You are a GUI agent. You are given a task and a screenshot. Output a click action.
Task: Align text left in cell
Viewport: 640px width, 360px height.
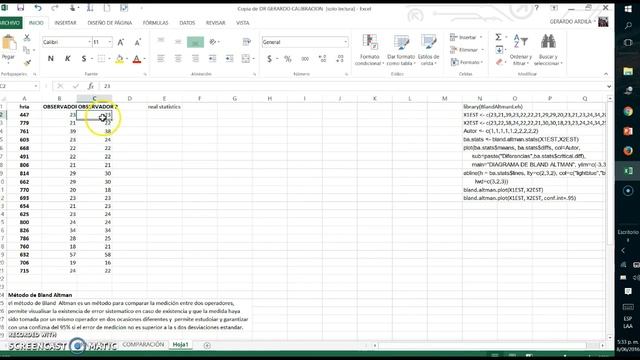pos(161,59)
